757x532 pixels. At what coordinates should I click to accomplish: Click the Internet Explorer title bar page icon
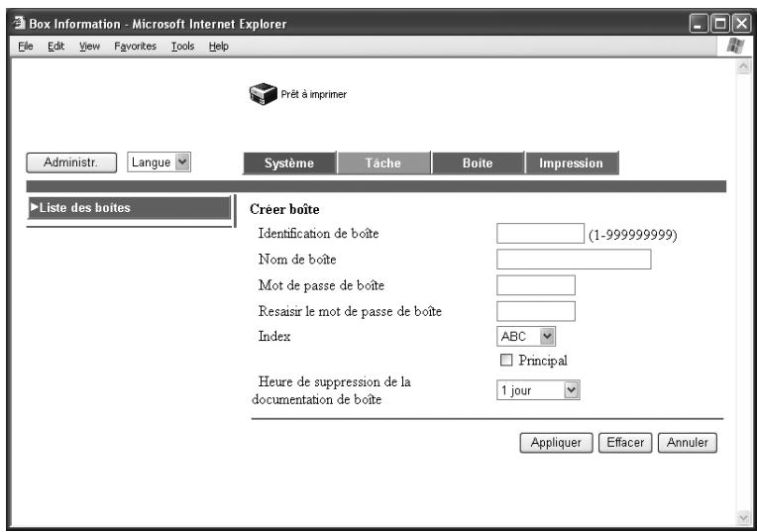point(19,23)
